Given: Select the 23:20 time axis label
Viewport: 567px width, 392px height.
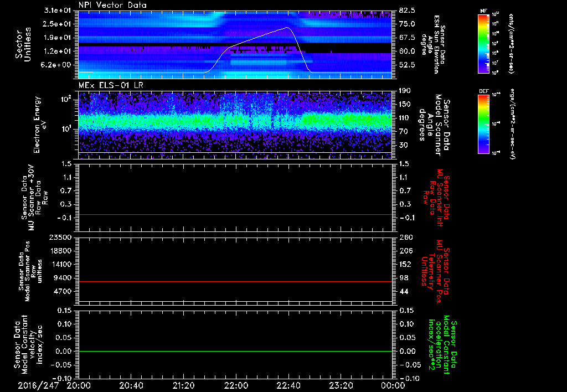Looking at the screenshot, I should point(340,385).
